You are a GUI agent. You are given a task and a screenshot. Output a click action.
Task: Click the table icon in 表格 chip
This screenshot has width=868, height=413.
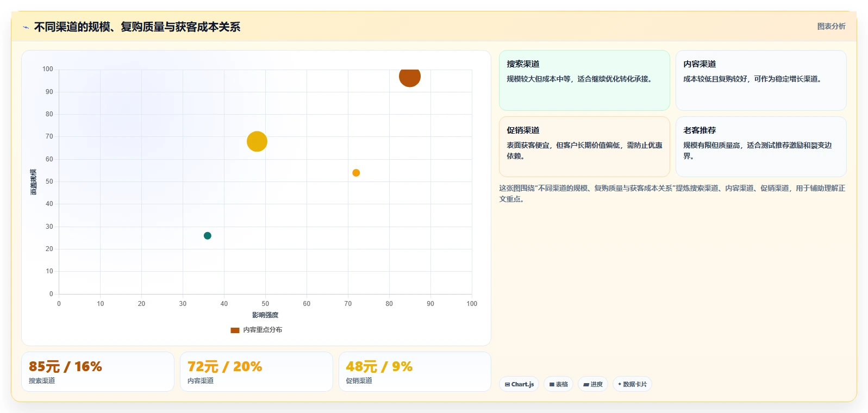click(x=552, y=384)
